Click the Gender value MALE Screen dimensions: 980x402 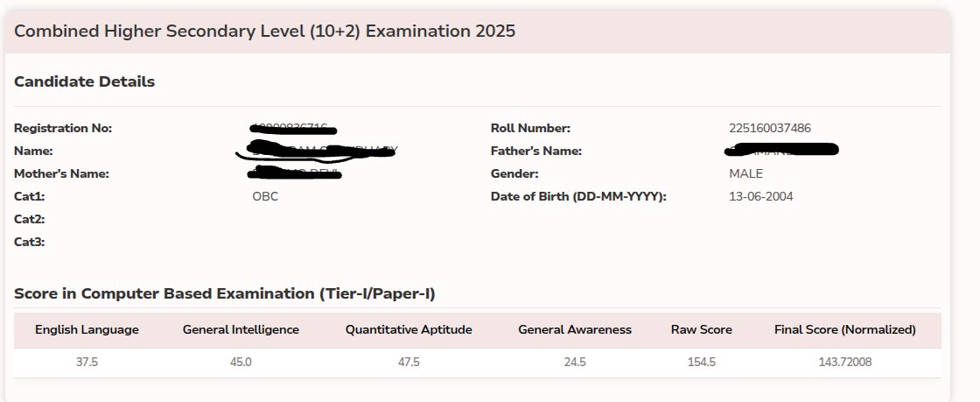[745, 174]
